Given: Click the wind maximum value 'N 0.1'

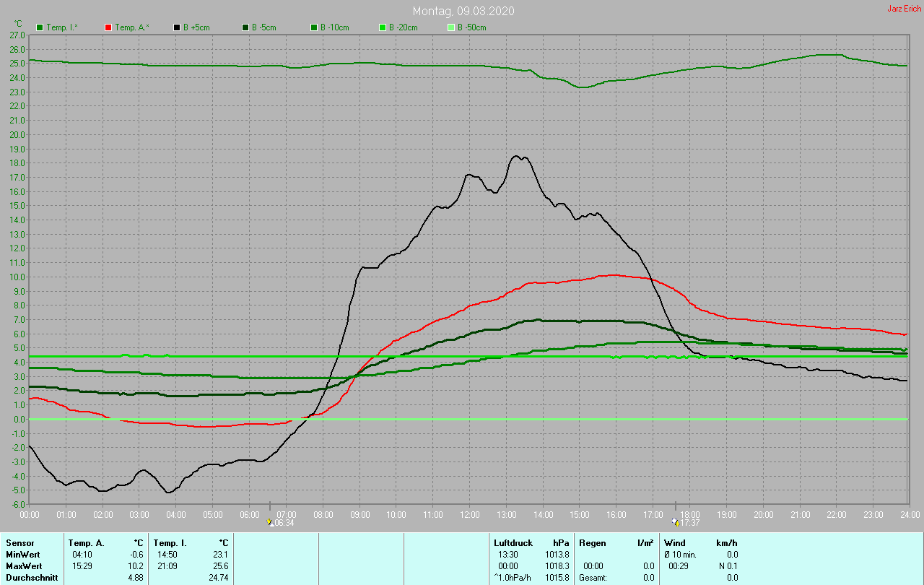Looking at the screenshot, I should click(x=728, y=566).
